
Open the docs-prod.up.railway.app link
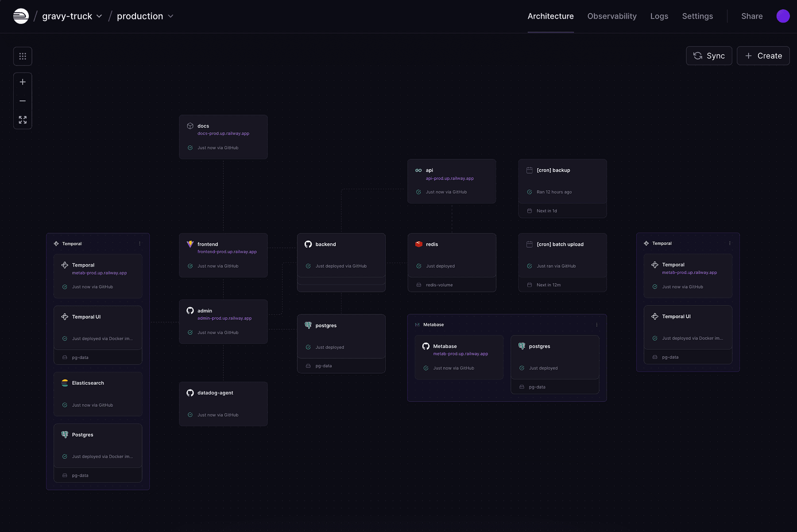tap(223, 134)
